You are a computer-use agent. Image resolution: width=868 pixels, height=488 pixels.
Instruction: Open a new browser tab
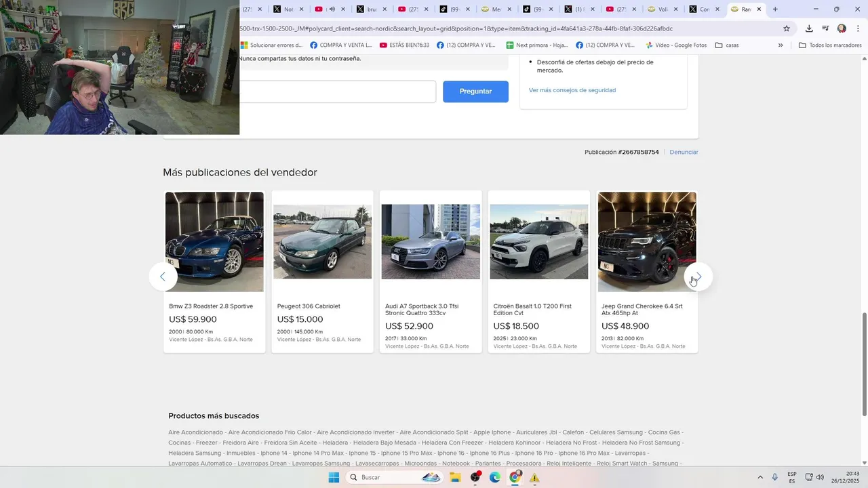(775, 9)
